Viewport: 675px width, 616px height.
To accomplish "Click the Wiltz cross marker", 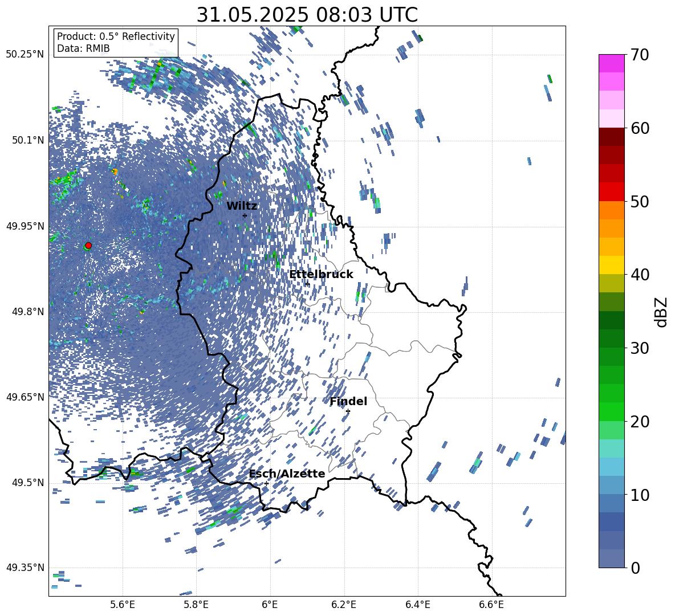I will click(x=245, y=215).
